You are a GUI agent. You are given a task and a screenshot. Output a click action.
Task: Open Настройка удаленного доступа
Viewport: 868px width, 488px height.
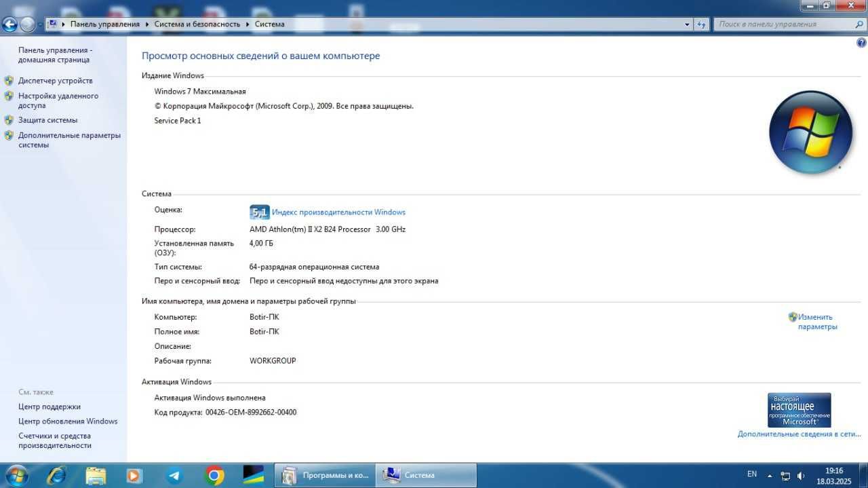tap(58, 100)
